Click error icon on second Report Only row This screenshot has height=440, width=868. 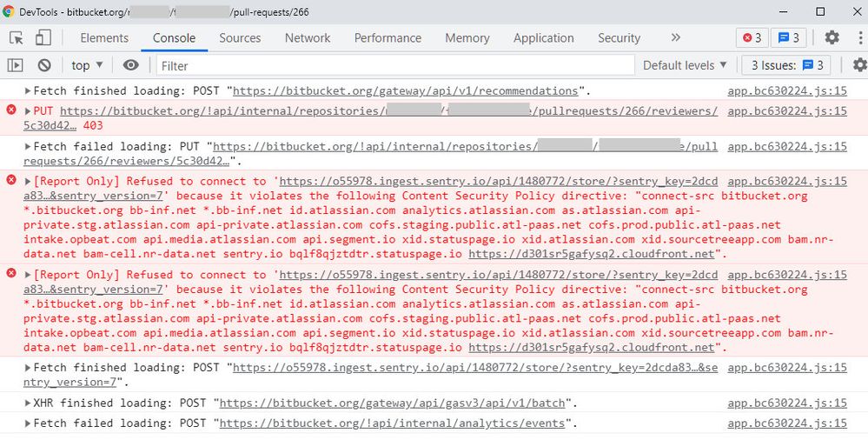(11, 273)
